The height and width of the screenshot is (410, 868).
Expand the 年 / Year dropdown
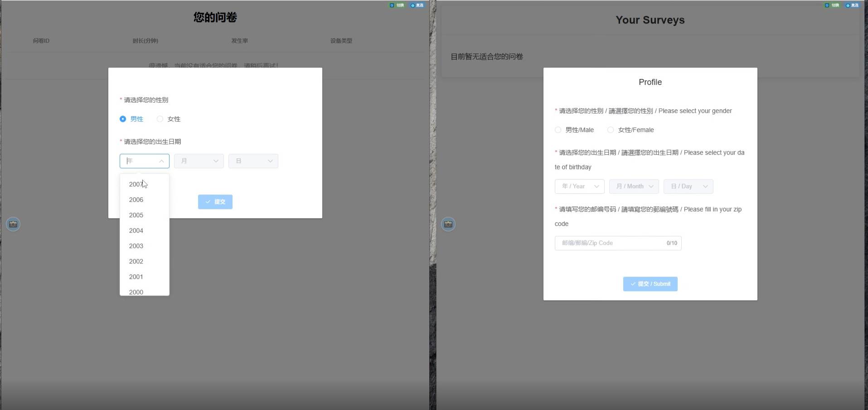click(x=580, y=186)
